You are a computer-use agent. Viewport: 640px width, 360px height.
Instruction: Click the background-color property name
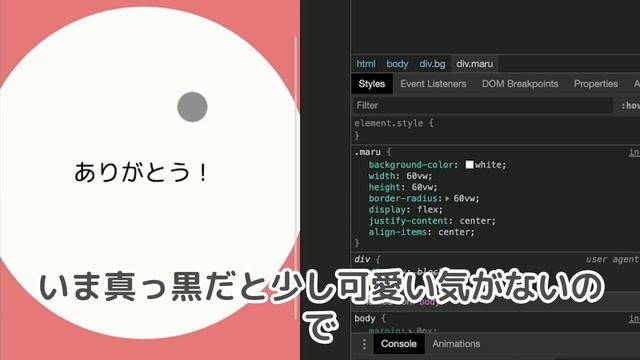pyautogui.click(x=411, y=164)
